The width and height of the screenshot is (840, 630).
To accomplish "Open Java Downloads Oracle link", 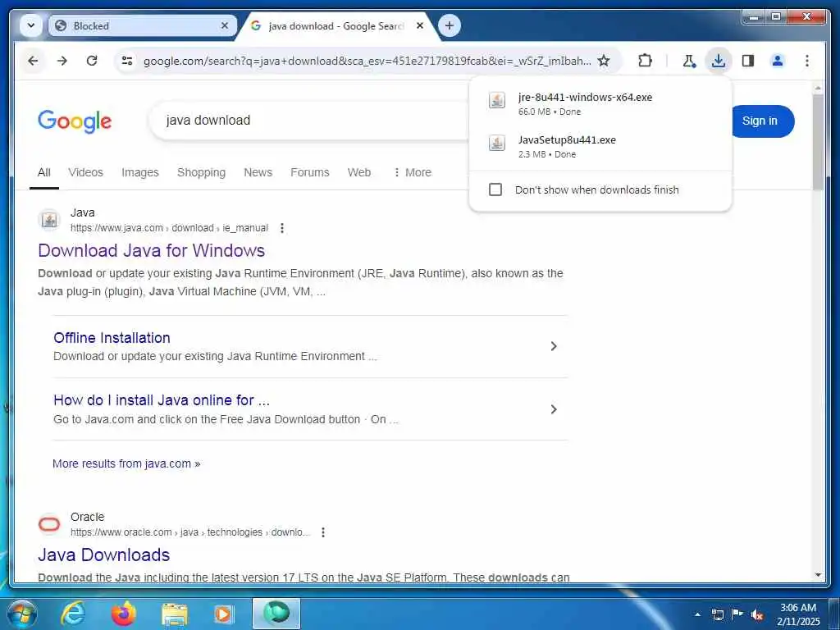I will click(104, 555).
